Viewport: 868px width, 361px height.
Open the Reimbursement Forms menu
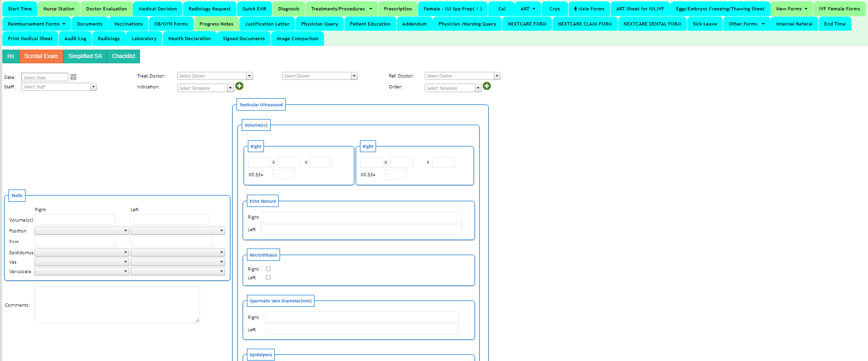[x=36, y=24]
